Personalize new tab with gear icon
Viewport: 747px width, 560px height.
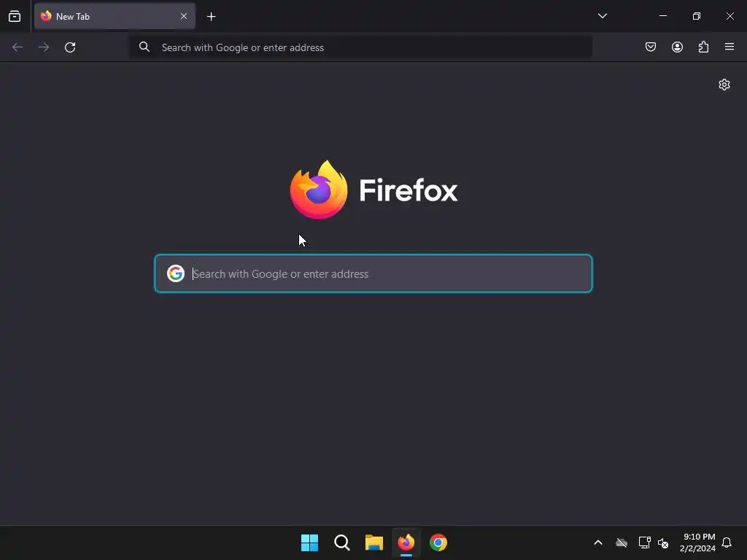coord(724,85)
